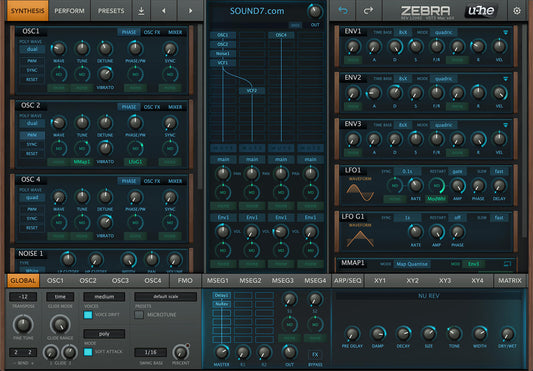
Task: Adjust the main Output knob at top
Action: pyautogui.click(x=315, y=12)
